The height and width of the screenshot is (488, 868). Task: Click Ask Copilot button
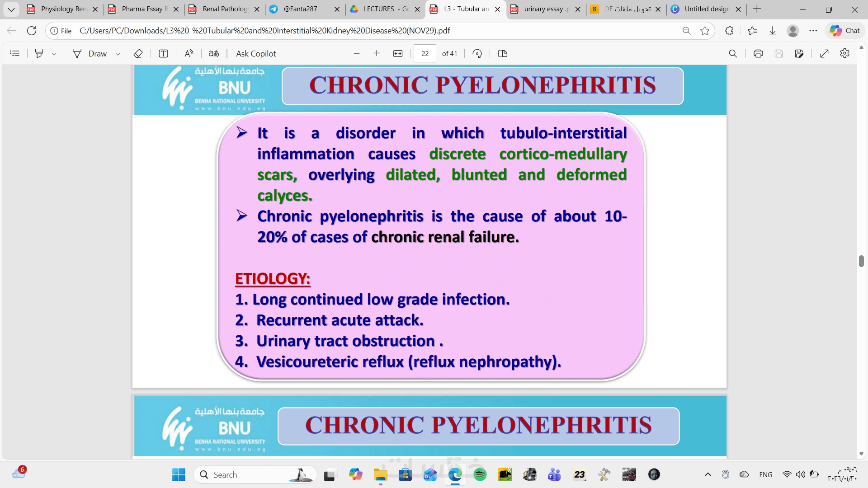(x=256, y=53)
